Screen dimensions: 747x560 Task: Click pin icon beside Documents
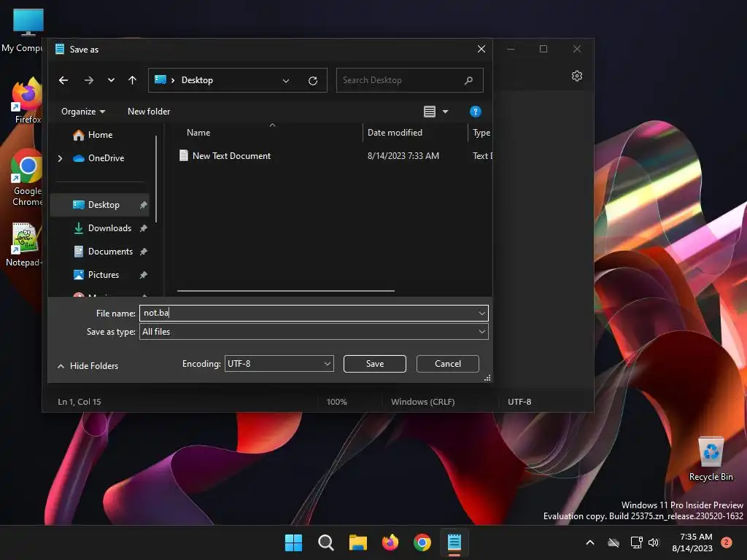click(x=144, y=252)
